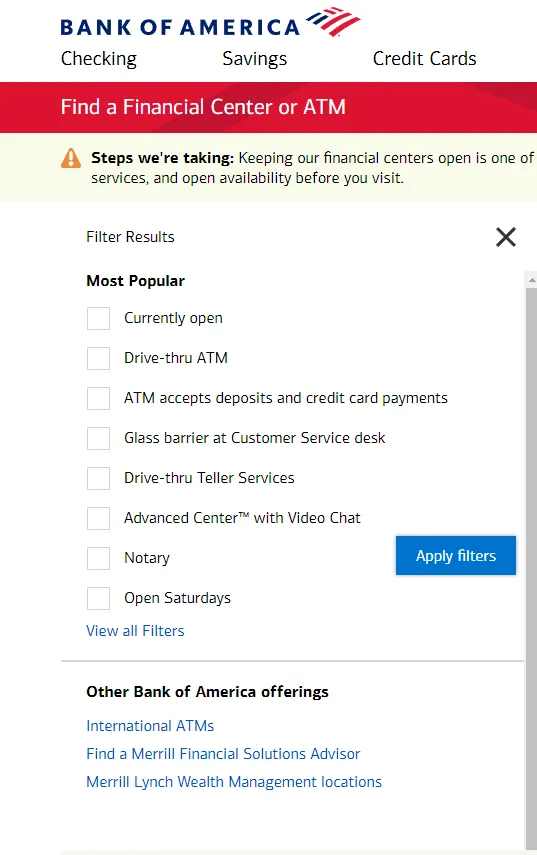Select Glass barrier at Customer Service desk
Image resolution: width=537 pixels, height=855 pixels.
(x=99, y=438)
